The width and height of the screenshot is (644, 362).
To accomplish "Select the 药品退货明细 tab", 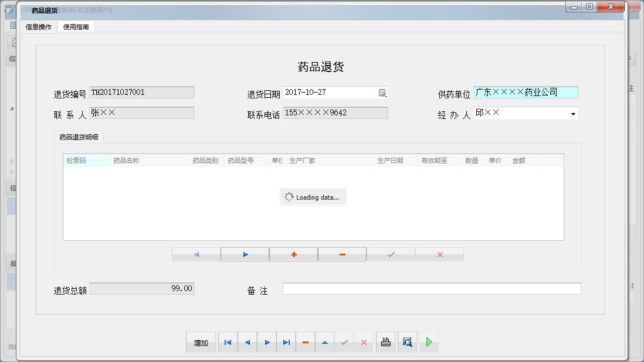I will pyautogui.click(x=79, y=137).
